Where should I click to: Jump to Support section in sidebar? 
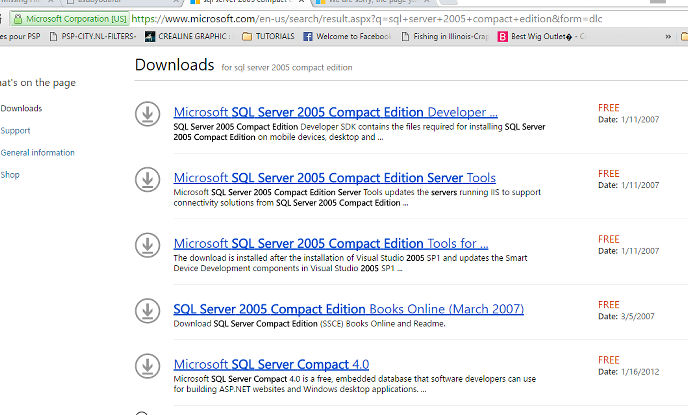[x=15, y=131]
